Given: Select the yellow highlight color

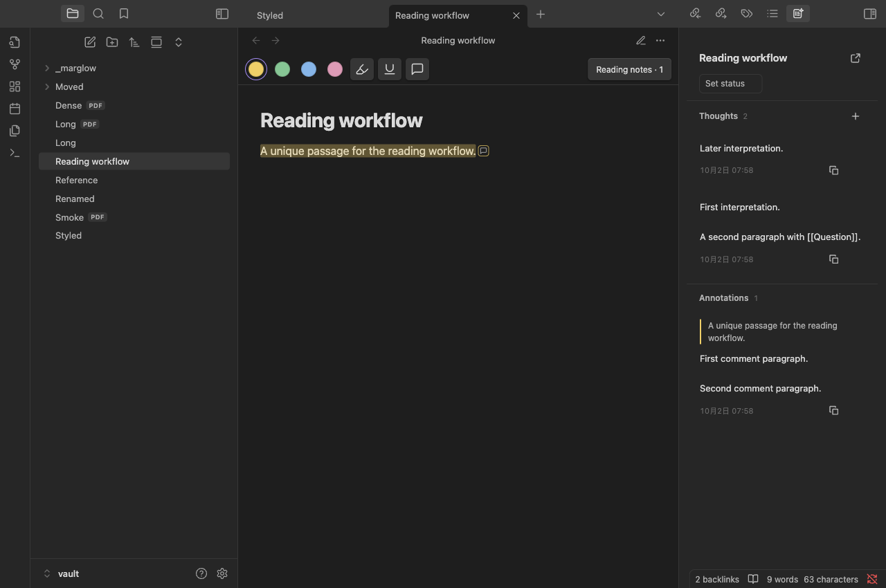Looking at the screenshot, I should click(256, 69).
